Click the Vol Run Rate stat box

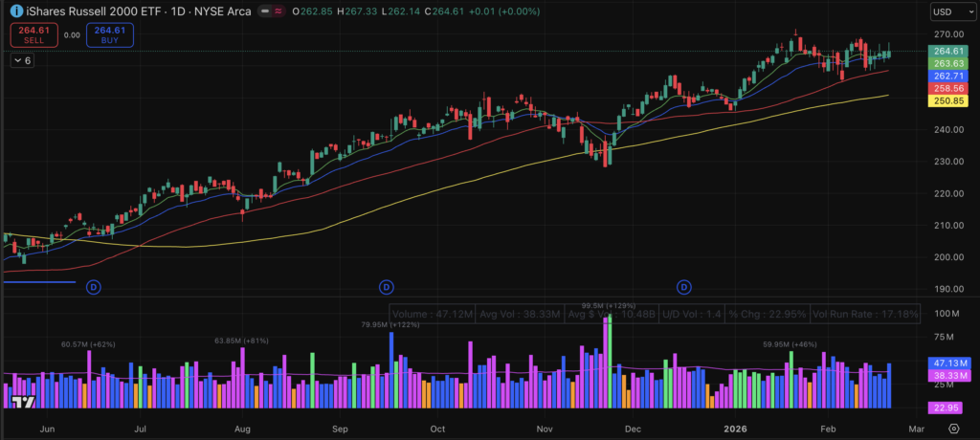point(865,313)
